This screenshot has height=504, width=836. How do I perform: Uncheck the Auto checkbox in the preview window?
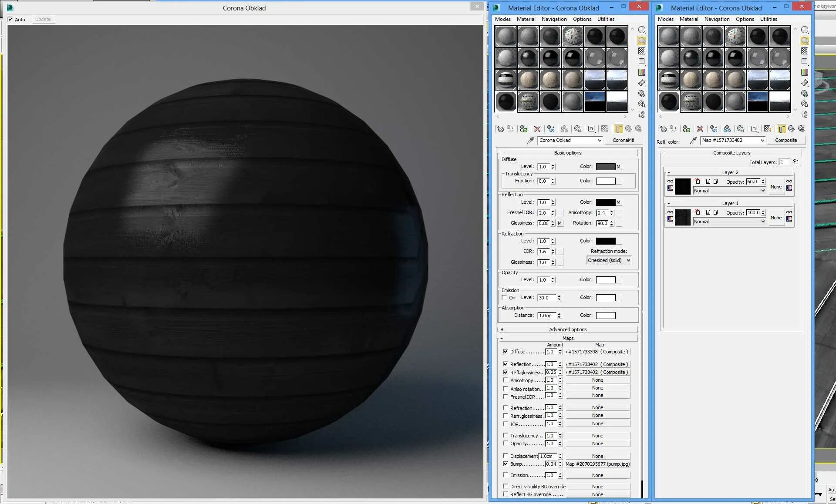click(10, 19)
